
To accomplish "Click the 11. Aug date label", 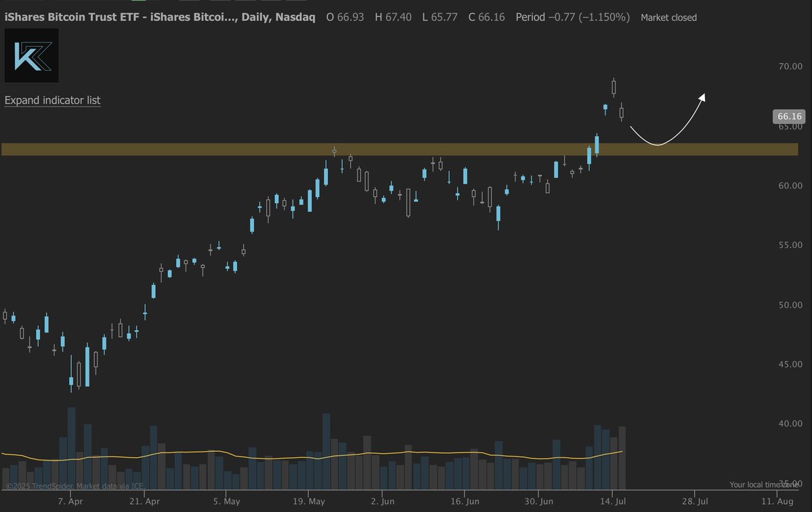I will click(777, 501).
